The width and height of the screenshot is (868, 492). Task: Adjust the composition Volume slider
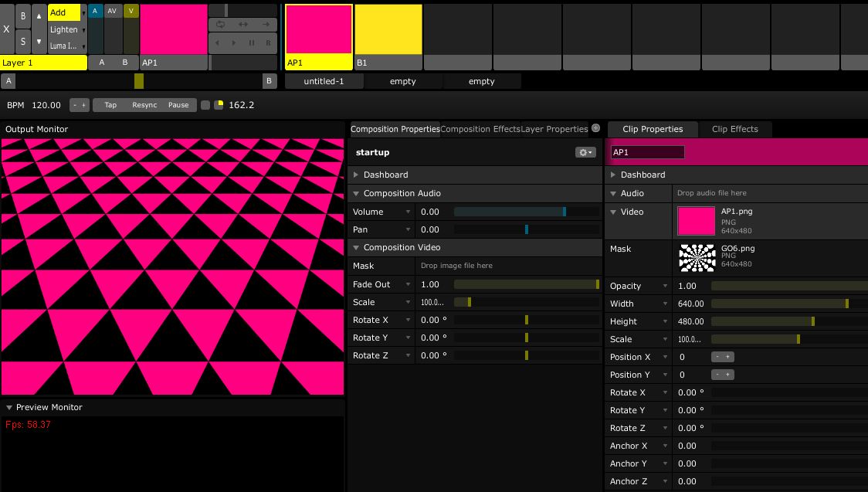coord(527,212)
